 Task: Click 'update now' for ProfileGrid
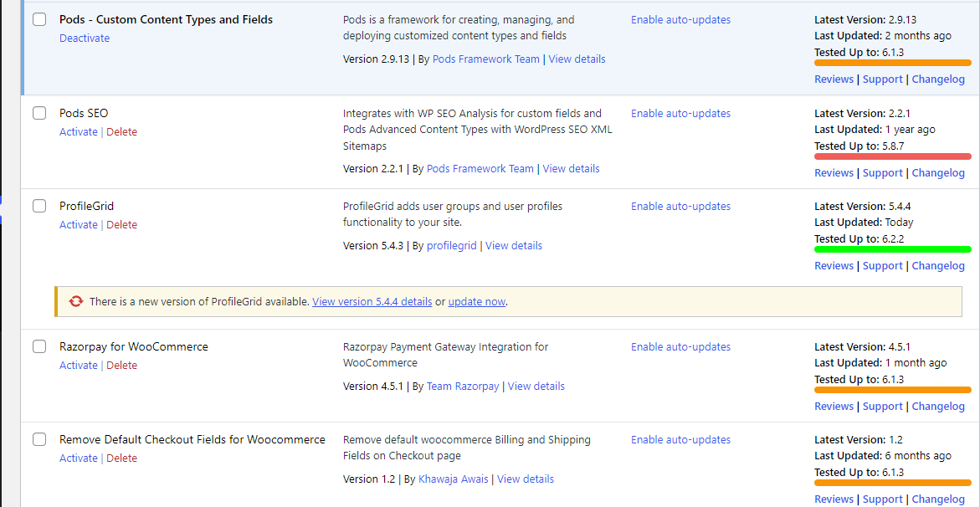pos(476,302)
